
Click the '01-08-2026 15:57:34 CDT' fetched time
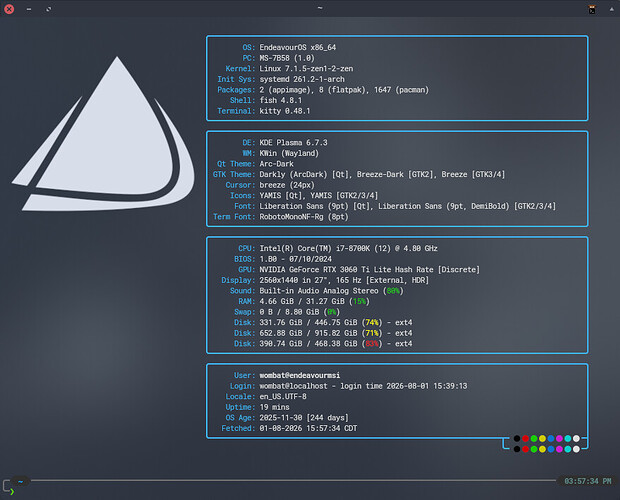(308, 428)
